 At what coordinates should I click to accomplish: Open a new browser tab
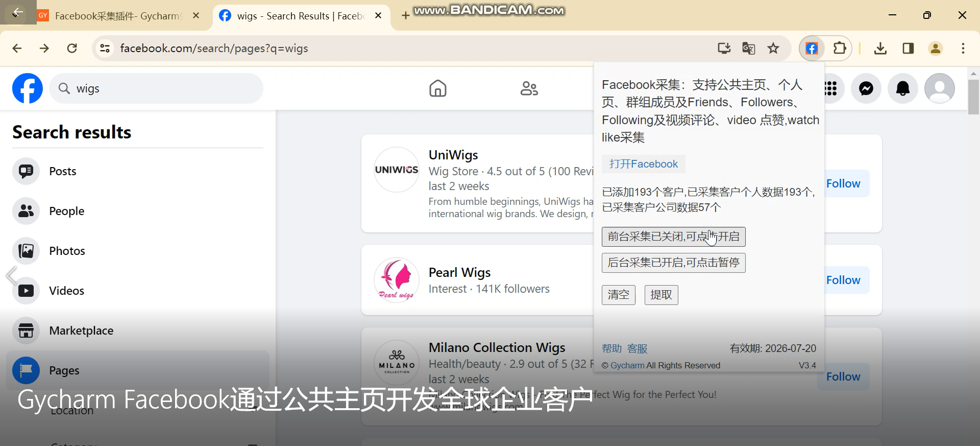[x=405, y=16]
